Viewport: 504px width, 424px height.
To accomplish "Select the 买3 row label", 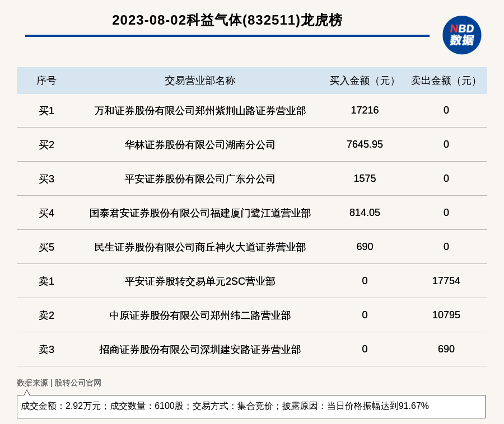I will coord(46,179).
